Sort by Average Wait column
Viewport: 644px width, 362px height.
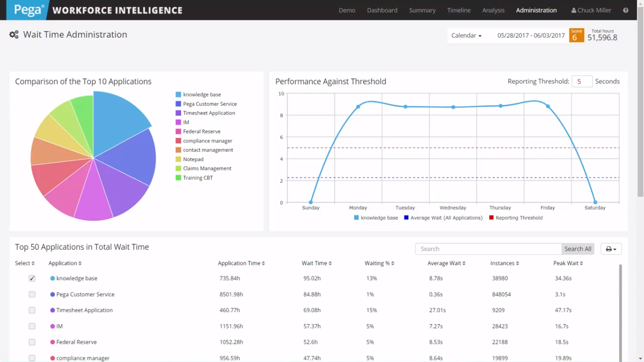(x=446, y=263)
